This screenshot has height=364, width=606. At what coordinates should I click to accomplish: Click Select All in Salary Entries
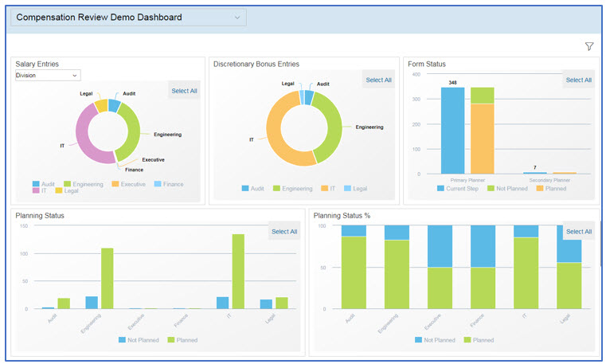tap(184, 91)
